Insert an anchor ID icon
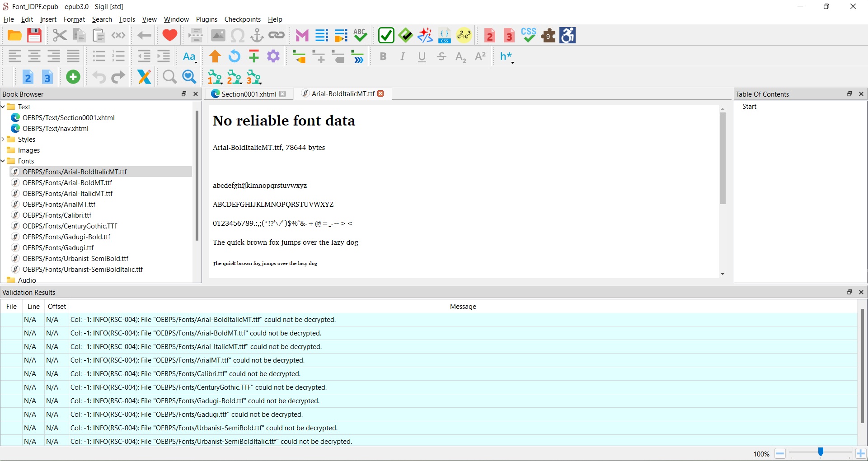Viewport: 868px width, 461px height. pos(257,35)
